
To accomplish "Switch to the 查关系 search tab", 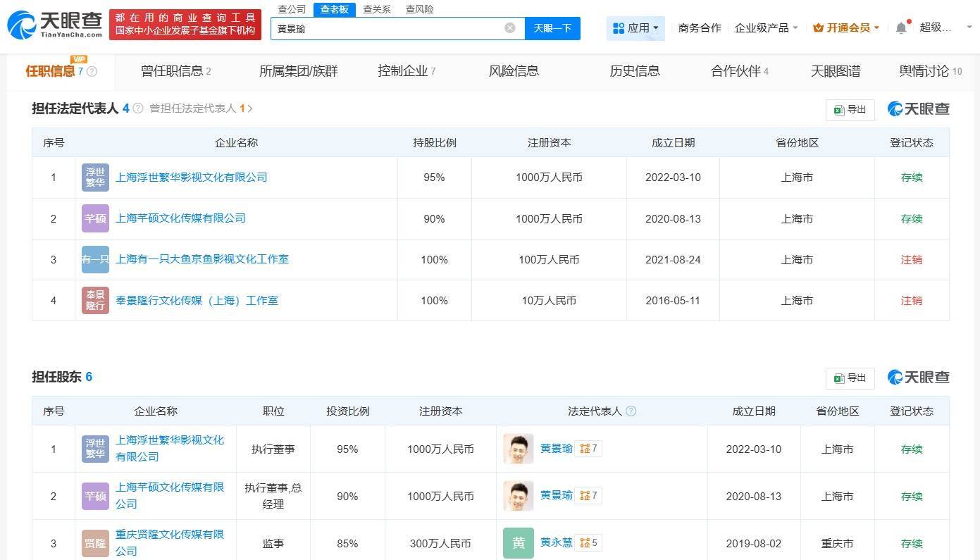I will tap(377, 9).
